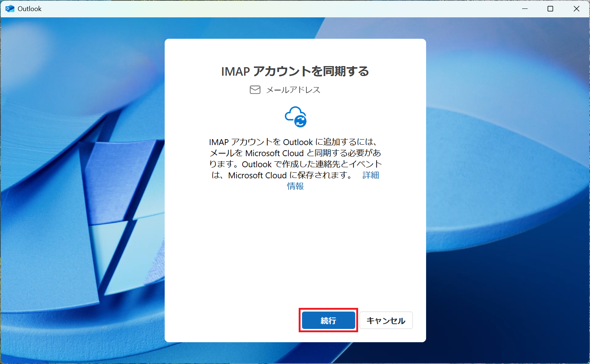Maximize the Outlook window
The height and width of the screenshot is (364, 590).
(550, 8)
